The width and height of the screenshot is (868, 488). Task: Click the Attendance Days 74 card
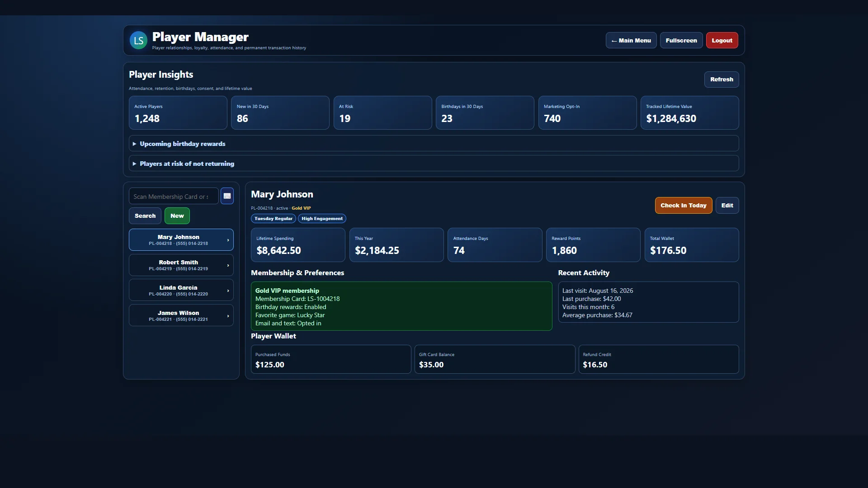[495, 245]
